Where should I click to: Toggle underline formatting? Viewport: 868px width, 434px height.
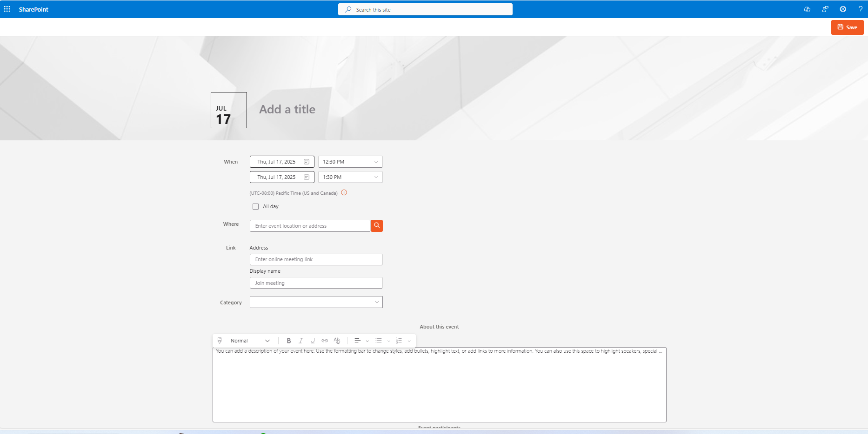point(313,341)
